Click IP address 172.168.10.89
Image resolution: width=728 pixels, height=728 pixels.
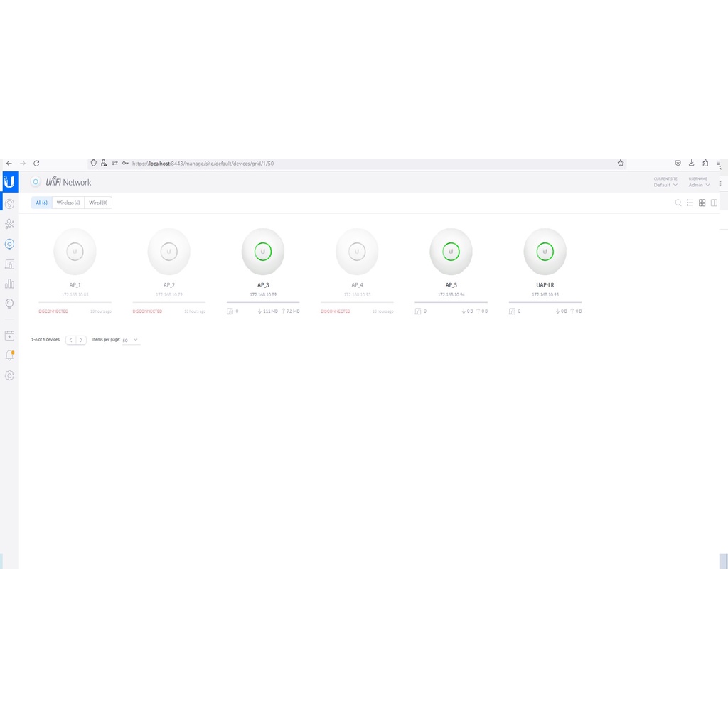pos(263,295)
